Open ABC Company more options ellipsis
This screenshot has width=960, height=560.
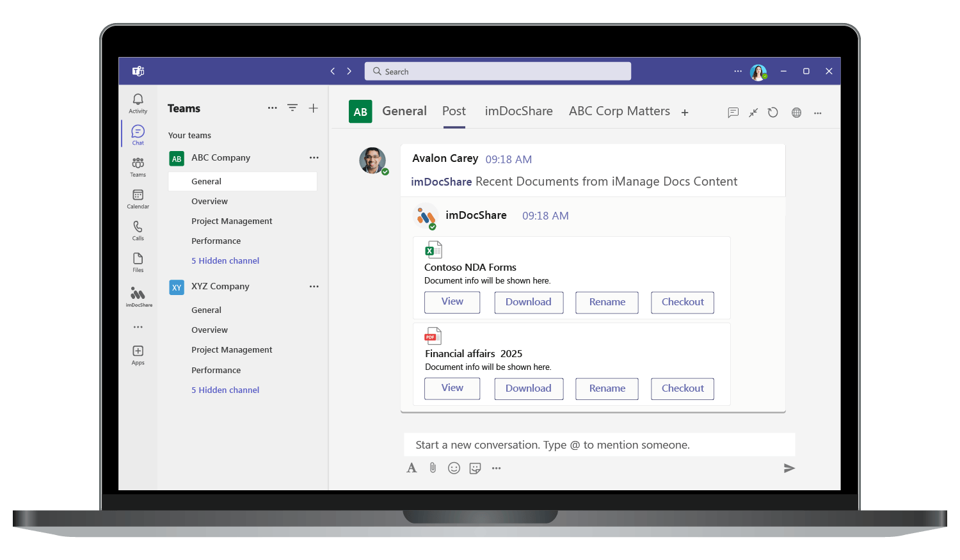click(314, 157)
